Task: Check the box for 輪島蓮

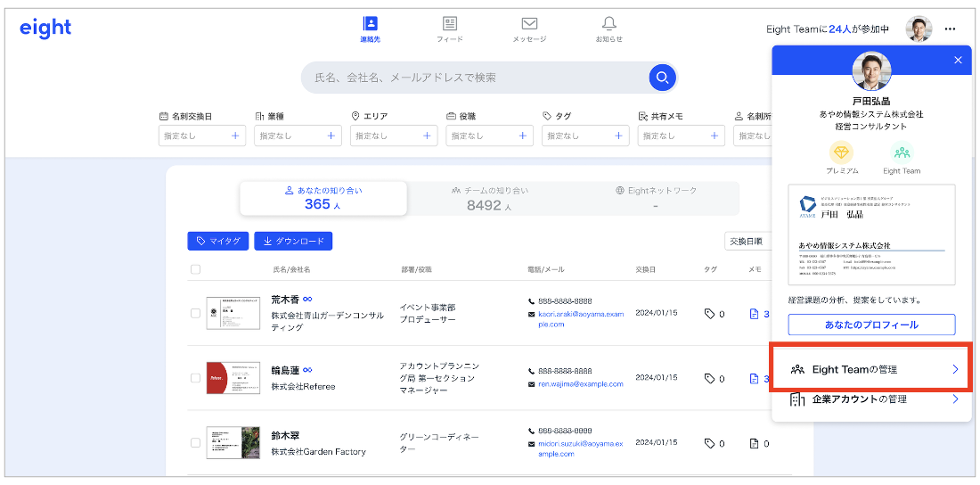Action: (x=196, y=377)
